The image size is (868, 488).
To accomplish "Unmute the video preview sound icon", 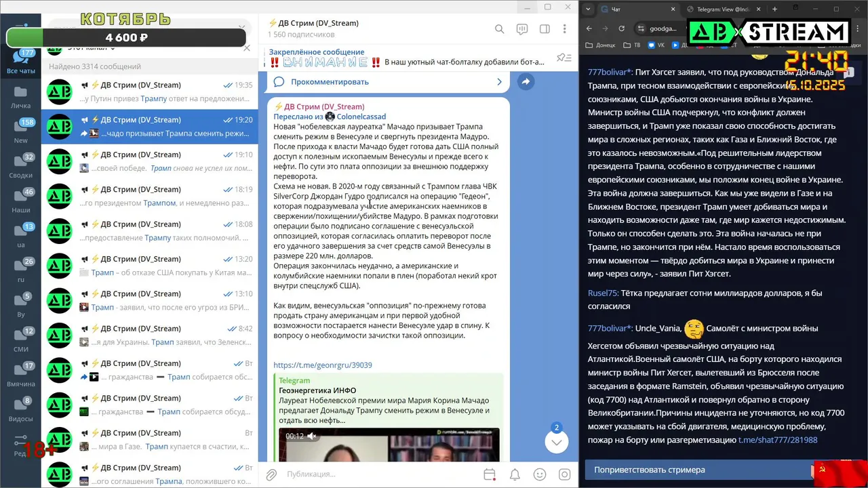I will pos(312,436).
